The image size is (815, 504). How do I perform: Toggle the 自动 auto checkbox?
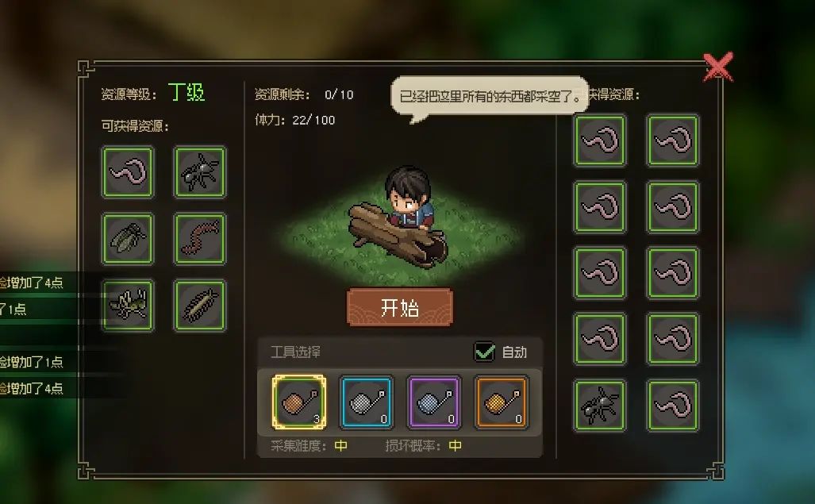484,352
